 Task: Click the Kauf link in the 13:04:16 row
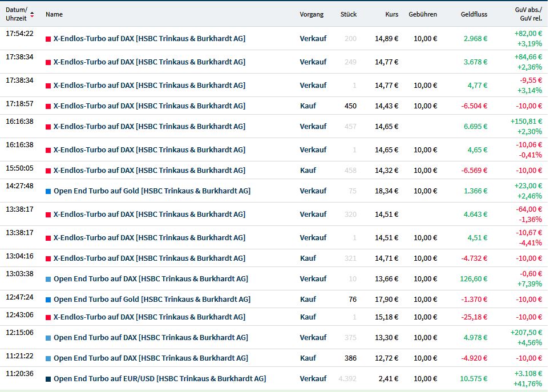click(308, 258)
